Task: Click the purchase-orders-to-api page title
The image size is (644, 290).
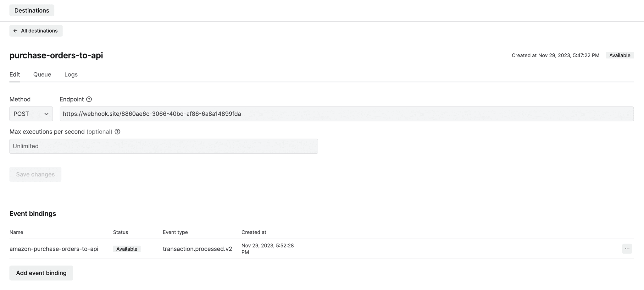Action: (56, 55)
